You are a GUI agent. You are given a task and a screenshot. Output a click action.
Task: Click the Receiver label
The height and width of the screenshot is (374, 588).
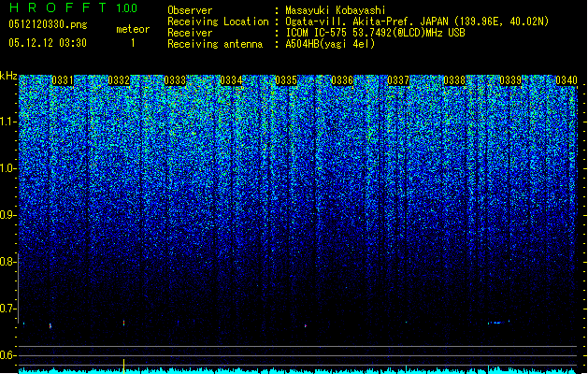click(x=190, y=33)
